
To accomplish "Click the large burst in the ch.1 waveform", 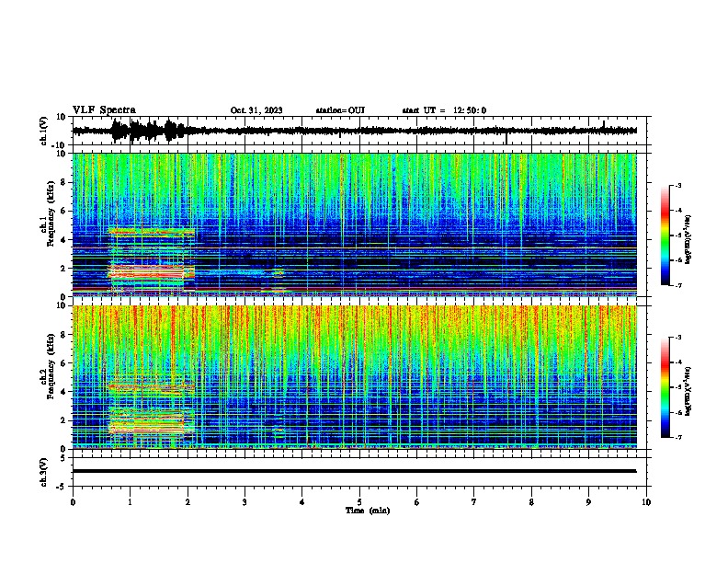I will (x=149, y=131).
